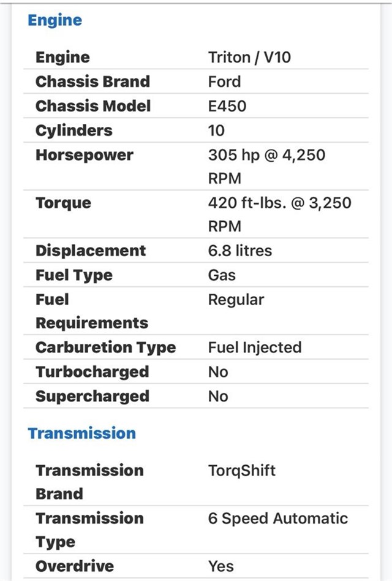Image resolution: width=392 pixels, height=581 pixels.
Task: Click the Fuel Type label
Action: pos(74,275)
